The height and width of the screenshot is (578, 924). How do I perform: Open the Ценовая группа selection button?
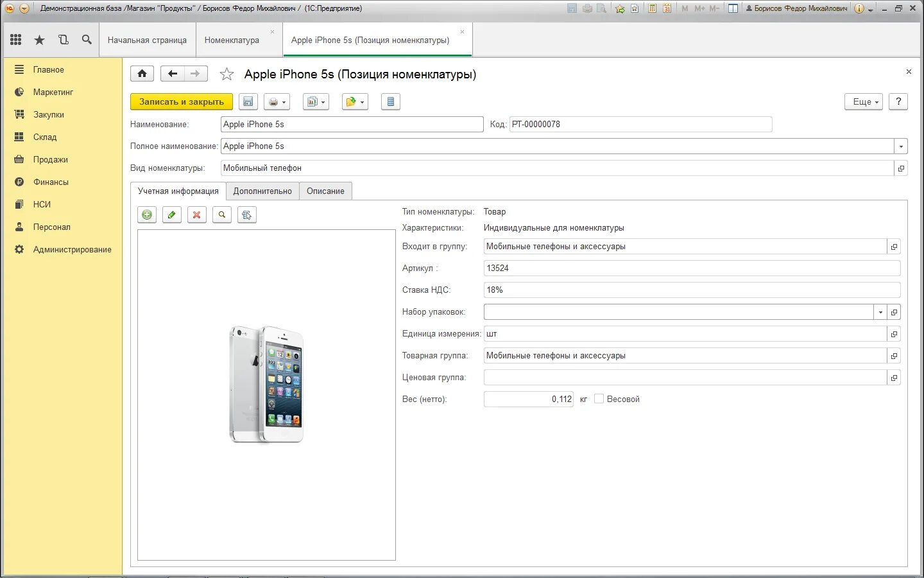[x=894, y=378]
